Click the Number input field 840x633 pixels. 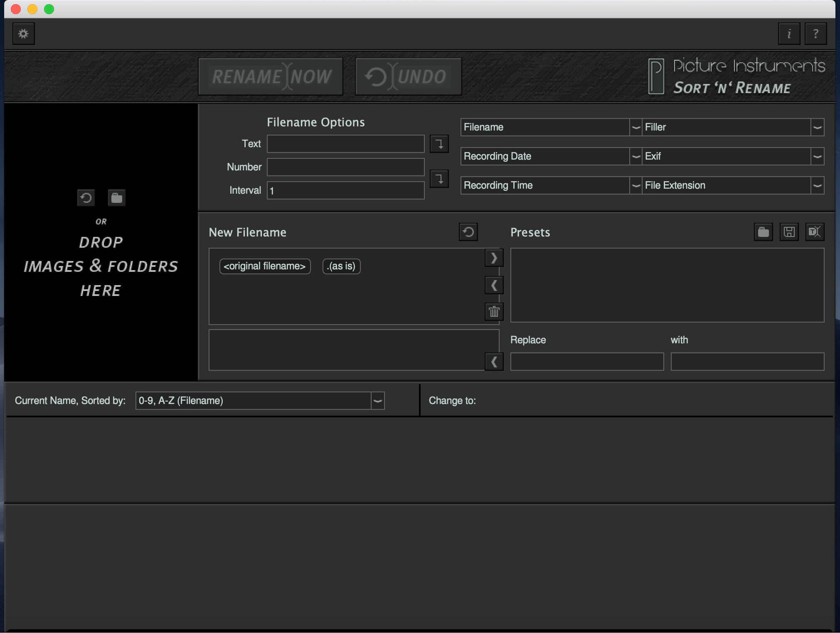345,167
